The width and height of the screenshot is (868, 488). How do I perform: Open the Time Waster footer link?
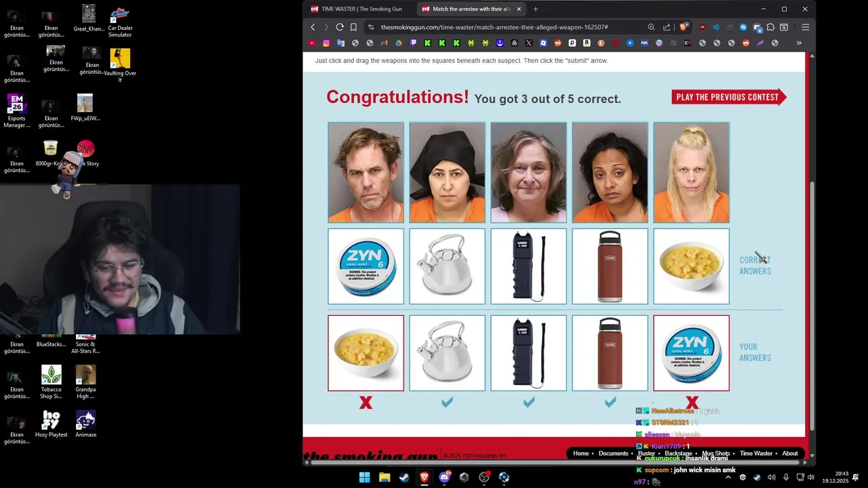756,453
